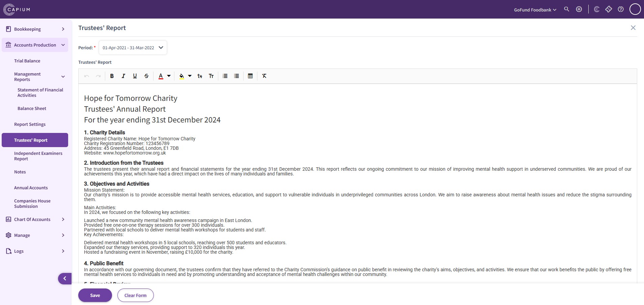Click the plus circle add icon in the header

(579, 9)
